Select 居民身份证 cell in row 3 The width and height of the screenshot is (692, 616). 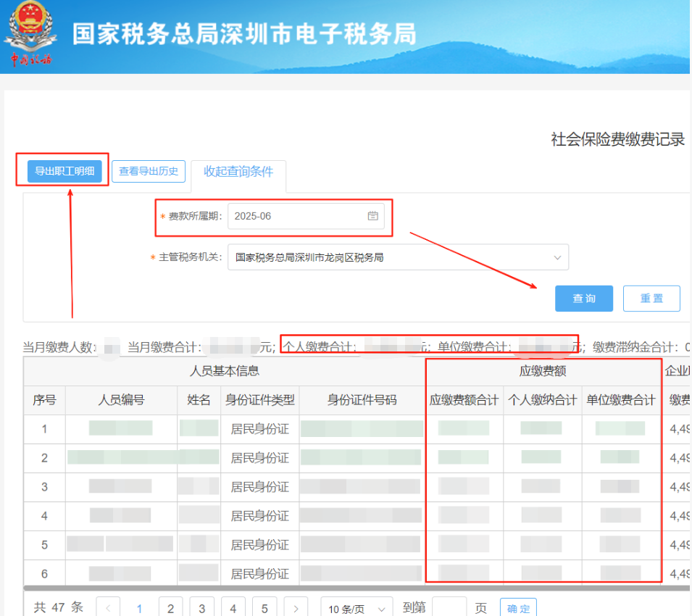pos(260,487)
